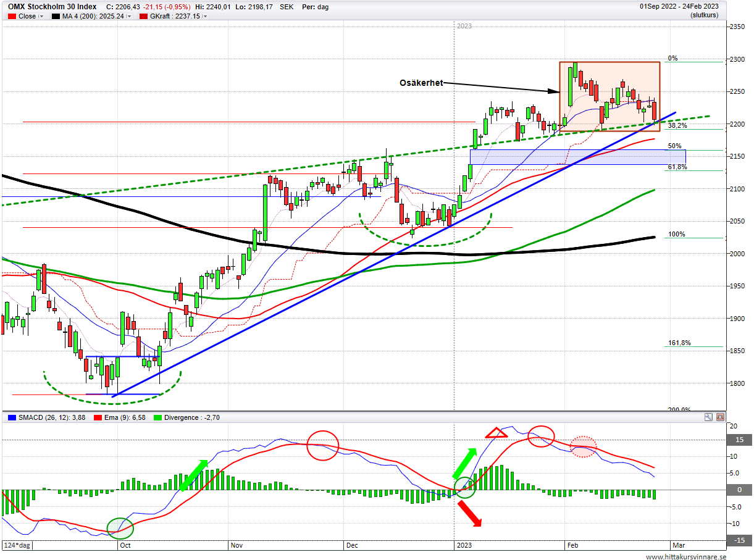Click the '50%' Fibonacci level label
Screen dimensions: 754x560
click(674, 146)
